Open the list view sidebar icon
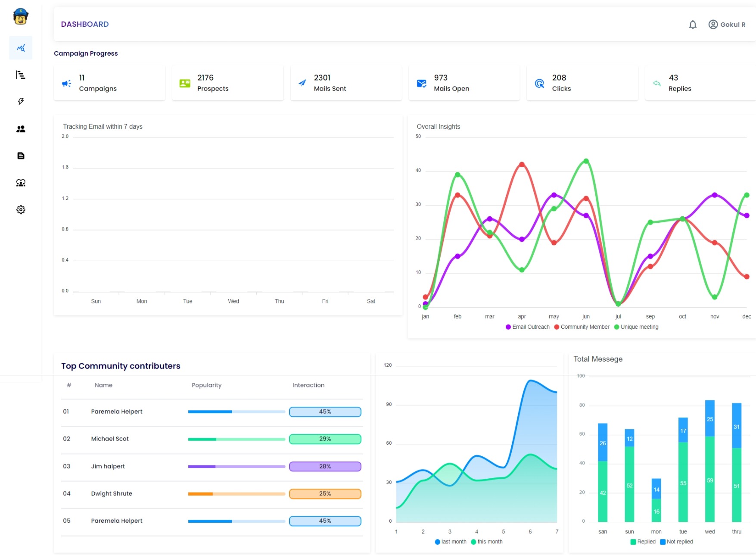The height and width of the screenshot is (555, 756). [21, 75]
